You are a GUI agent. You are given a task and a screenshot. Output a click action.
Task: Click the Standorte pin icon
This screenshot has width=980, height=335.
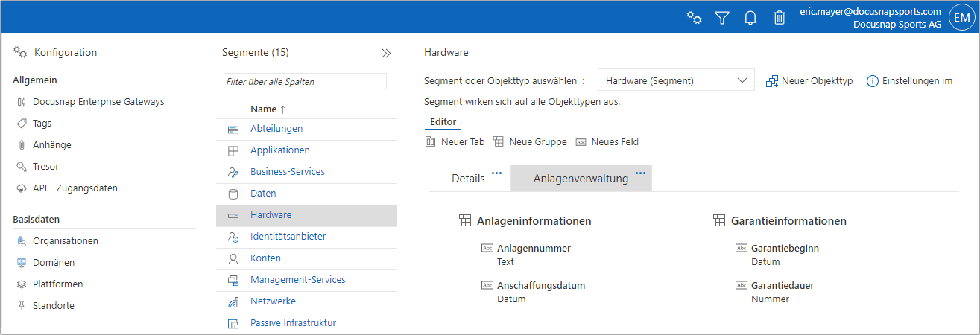click(22, 306)
